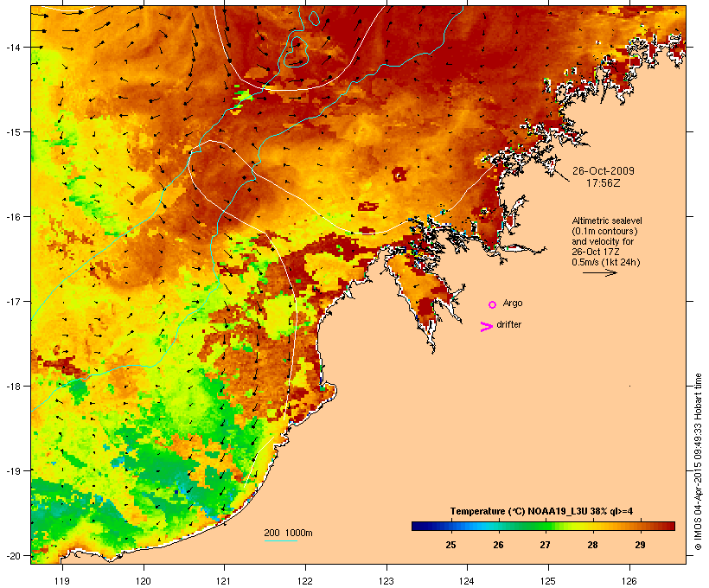Click the magenta Argo circle legend symbol
The image size is (709, 588).
click(492, 304)
